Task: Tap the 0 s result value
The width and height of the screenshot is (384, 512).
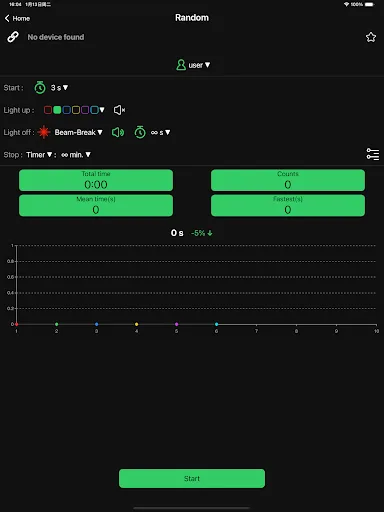Action: [177, 233]
